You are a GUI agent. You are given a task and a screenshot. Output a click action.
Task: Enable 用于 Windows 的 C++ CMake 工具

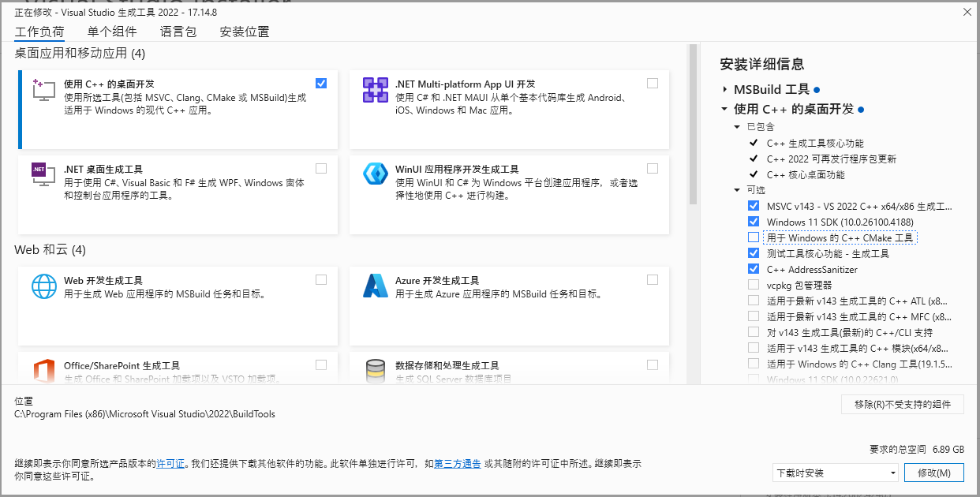coord(754,237)
